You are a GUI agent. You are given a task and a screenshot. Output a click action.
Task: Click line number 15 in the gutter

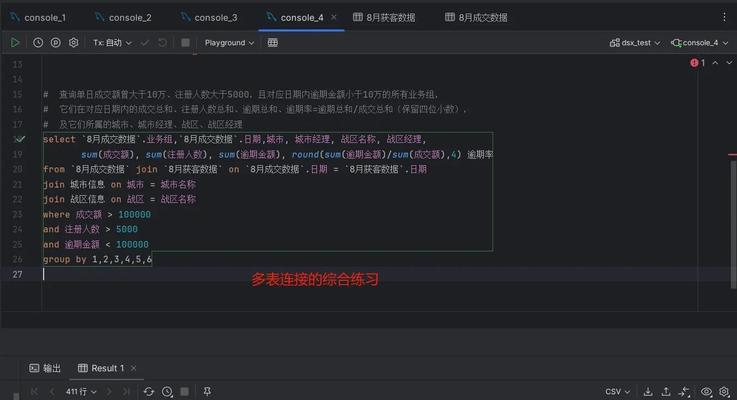(x=17, y=94)
